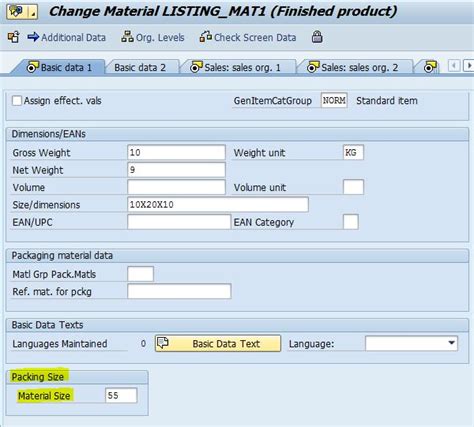Click the Basic Data Texts header
Screen dimensions: 474x427
(x=47, y=325)
